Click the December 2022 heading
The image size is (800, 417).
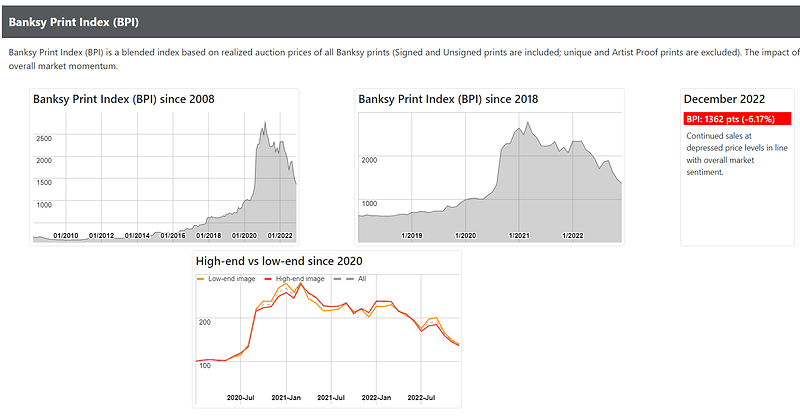point(724,99)
